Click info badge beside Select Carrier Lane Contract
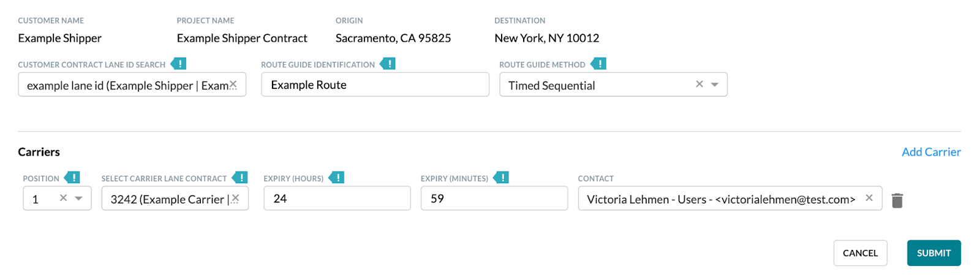980x280 pixels. (x=240, y=178)
